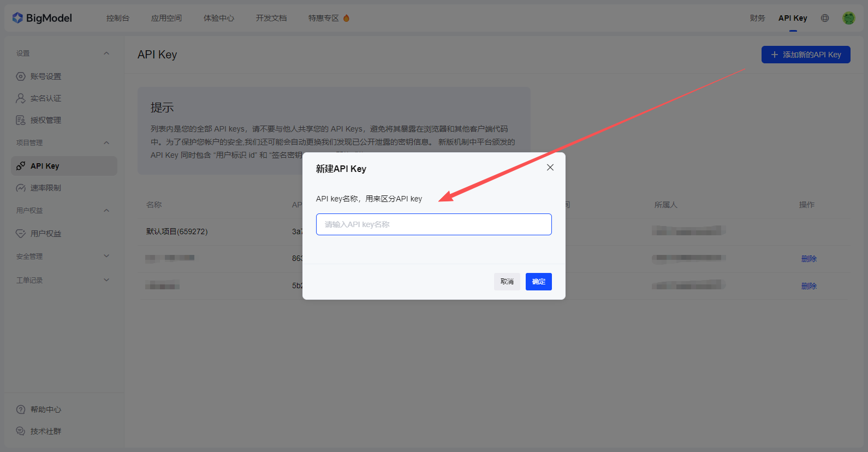Image resolution: width=868 pixels, height=452 pixels.
Task: Open the language globe icon
Action: [825, 18]
